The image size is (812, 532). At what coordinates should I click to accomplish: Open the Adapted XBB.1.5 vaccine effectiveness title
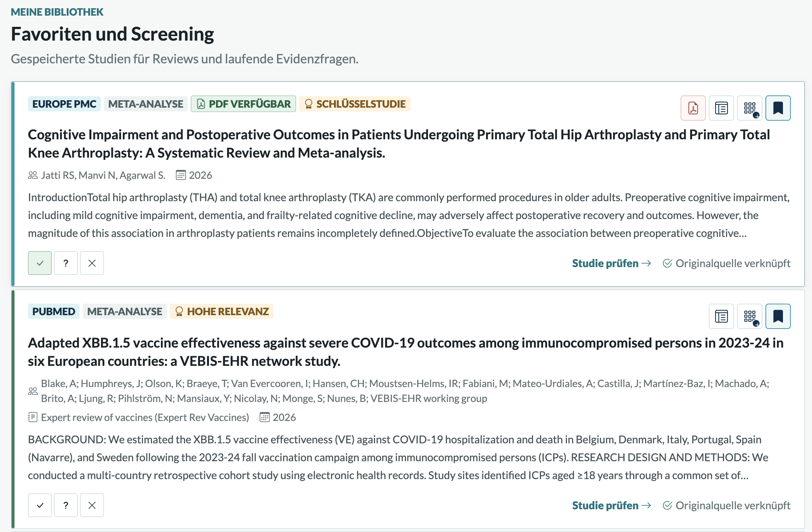click(406, 352)
